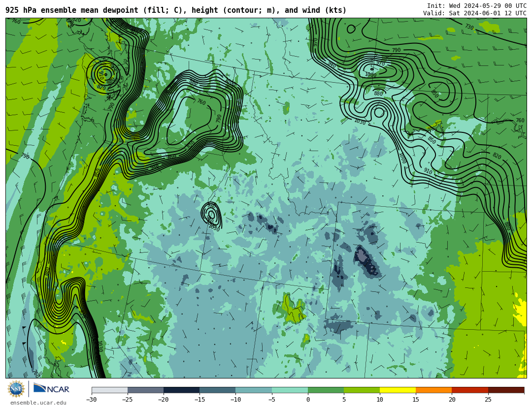Click the -25 colorbar tick label

point(127,400)
